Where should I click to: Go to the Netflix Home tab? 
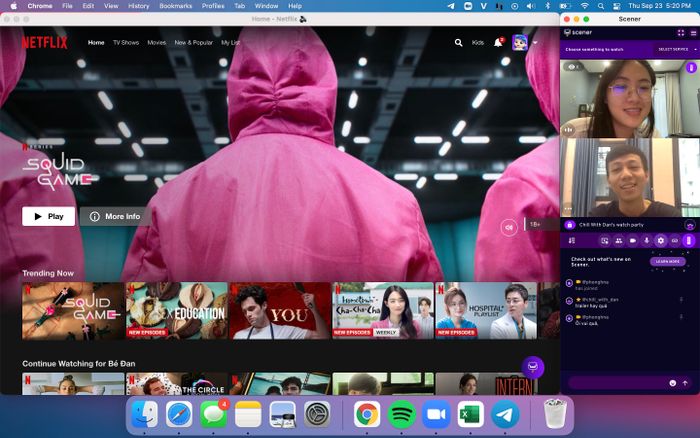click(96, 43)
